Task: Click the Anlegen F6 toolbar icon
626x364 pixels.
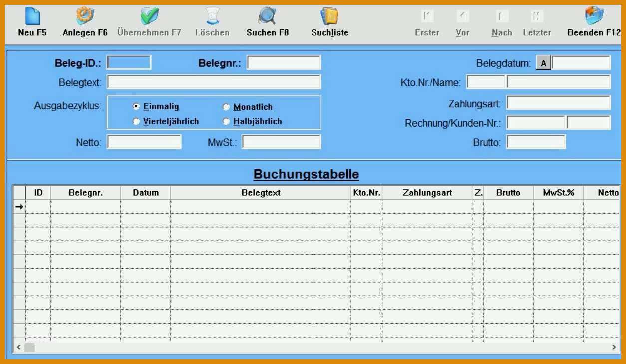Action: (x=85, y=16)
